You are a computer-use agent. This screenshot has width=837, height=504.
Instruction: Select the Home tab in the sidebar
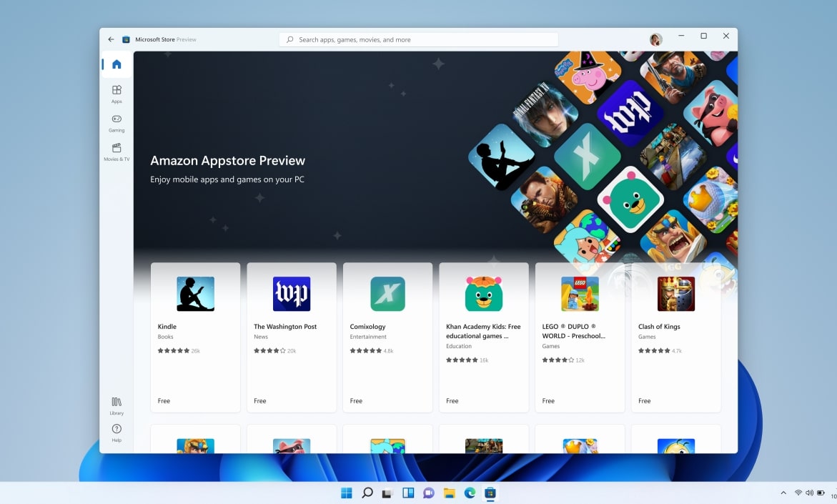tap(116, 64)
